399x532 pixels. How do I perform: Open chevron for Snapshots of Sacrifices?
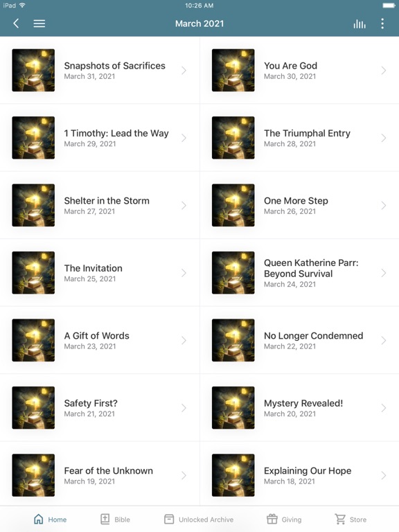coord(184,70)
